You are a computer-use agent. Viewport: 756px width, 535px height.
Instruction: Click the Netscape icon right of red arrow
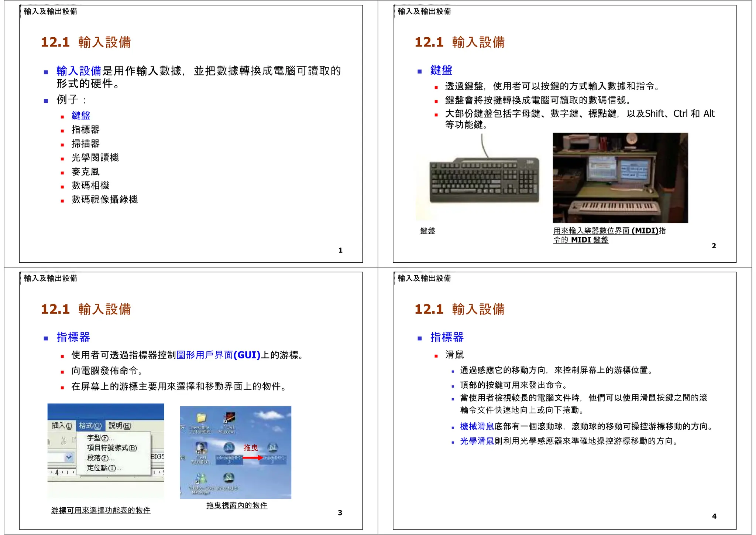pyautogui.click(x=272, y=447)
